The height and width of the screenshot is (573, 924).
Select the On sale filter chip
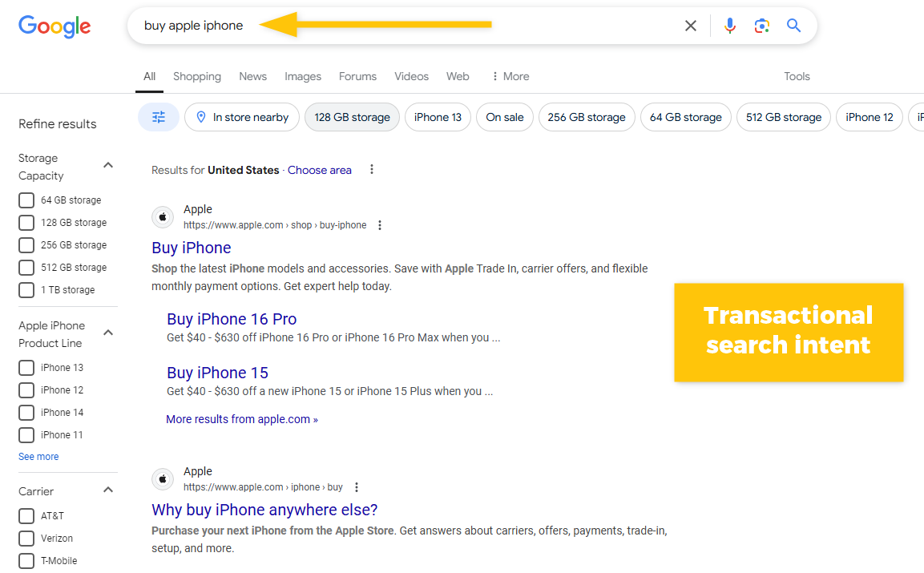click(x=505, y=116)
